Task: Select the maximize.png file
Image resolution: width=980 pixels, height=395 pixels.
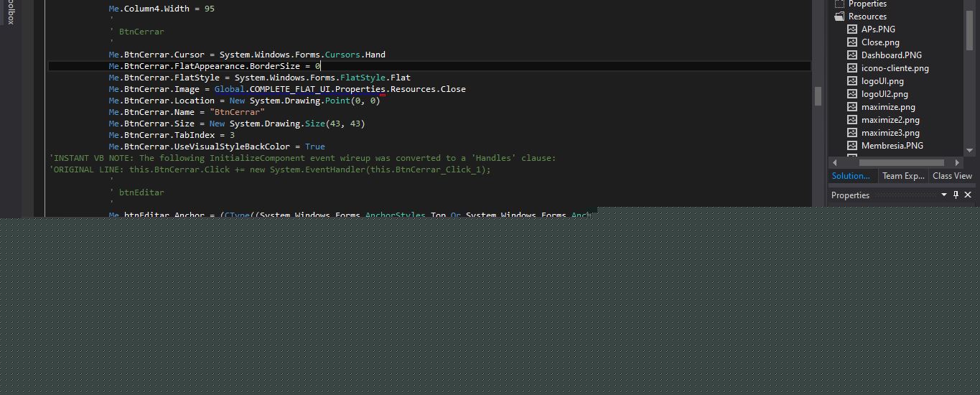Action: tap(888, 107)
